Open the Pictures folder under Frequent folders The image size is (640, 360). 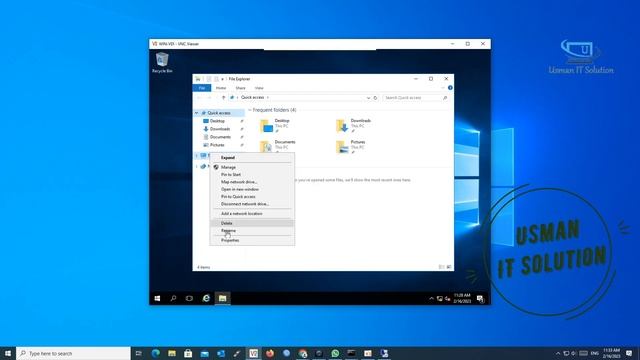[351, 146]
